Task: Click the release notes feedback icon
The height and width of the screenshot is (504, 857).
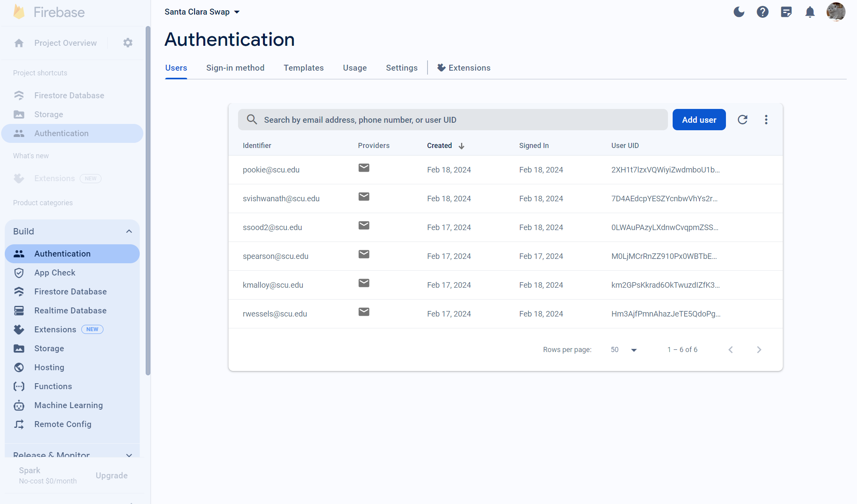Action: [x=786, y=12]
